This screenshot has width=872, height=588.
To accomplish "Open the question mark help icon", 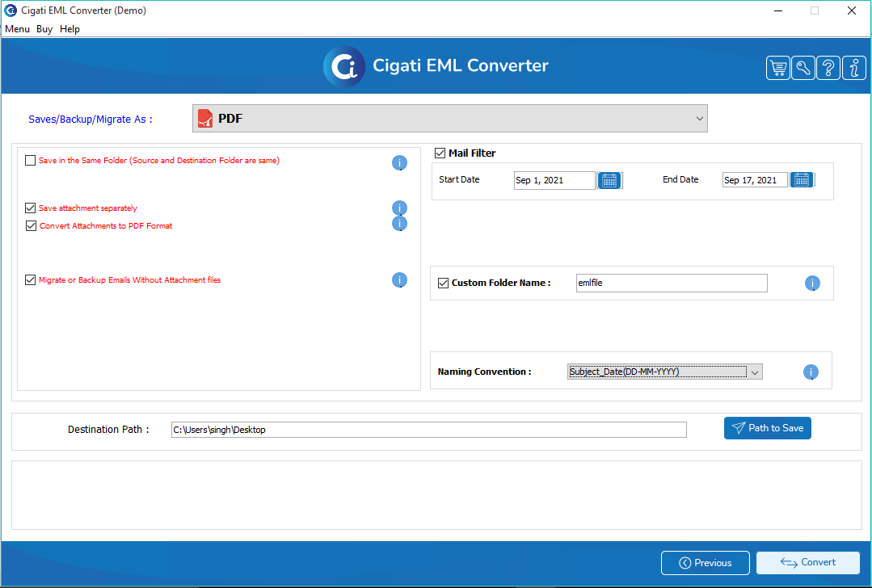I will coord(828,69).
